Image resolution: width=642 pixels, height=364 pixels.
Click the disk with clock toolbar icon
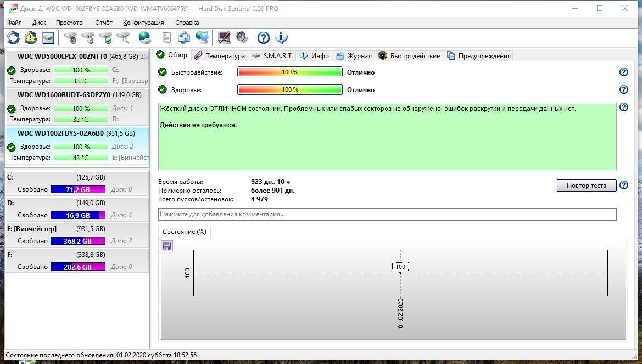[88, 38]
